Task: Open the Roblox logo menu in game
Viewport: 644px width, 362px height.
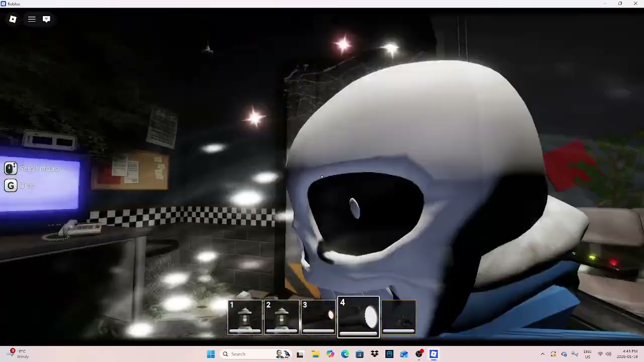Action: [13, 19]
